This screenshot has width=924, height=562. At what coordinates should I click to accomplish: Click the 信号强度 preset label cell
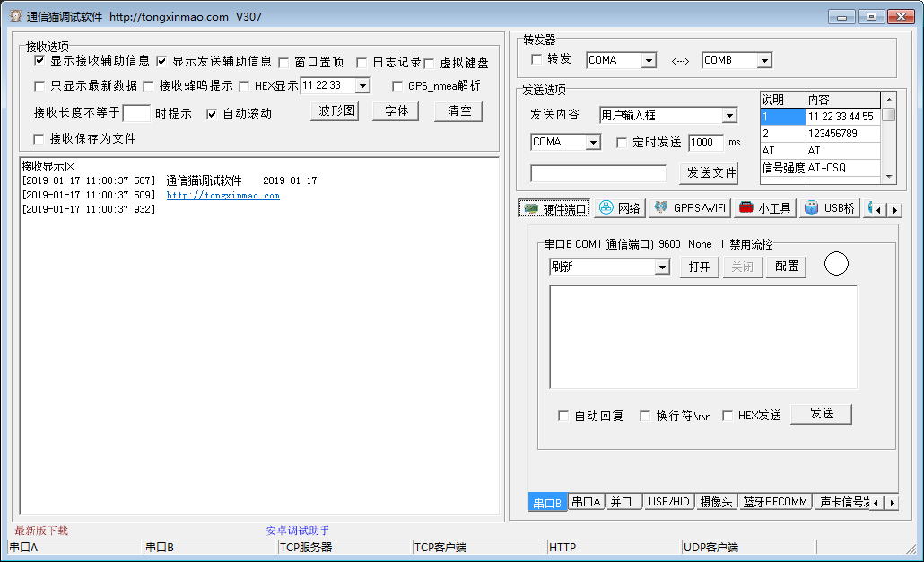[783, 168]
